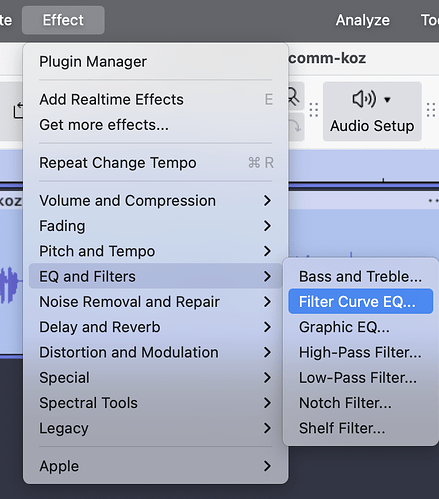Select High-Pass Filter effect
Image resolution: width=439 pixels, height=499 pixels.
click(x=361, y=352)
